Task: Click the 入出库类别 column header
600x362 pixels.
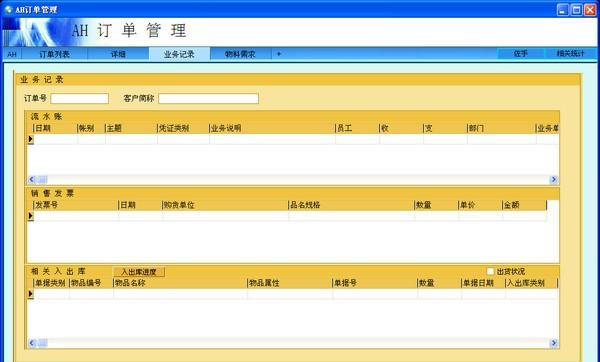Action: click(531, 283)
